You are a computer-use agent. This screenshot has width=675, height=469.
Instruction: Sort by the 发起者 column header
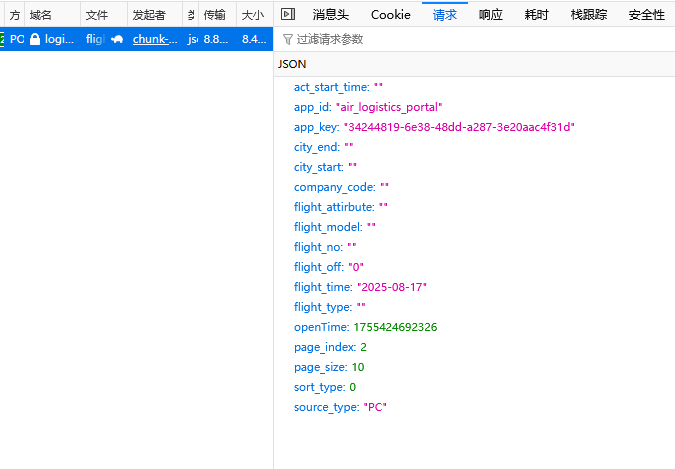[155, 15]
